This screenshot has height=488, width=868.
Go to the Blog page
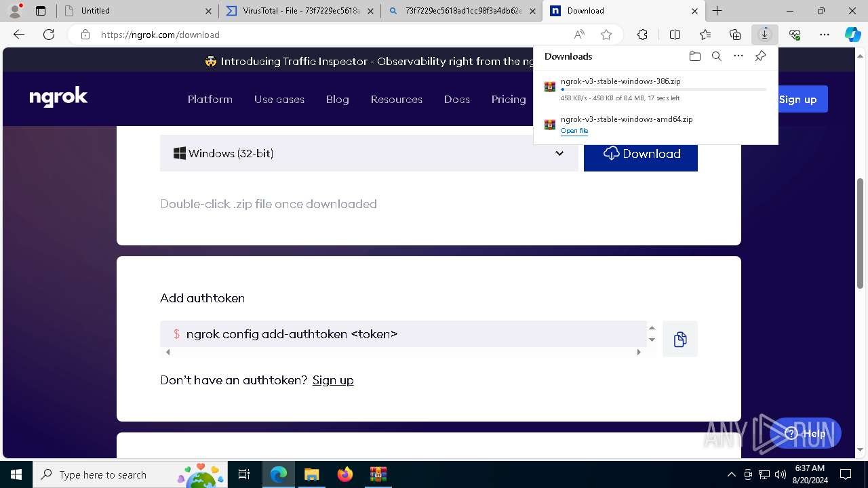point(337,99)
